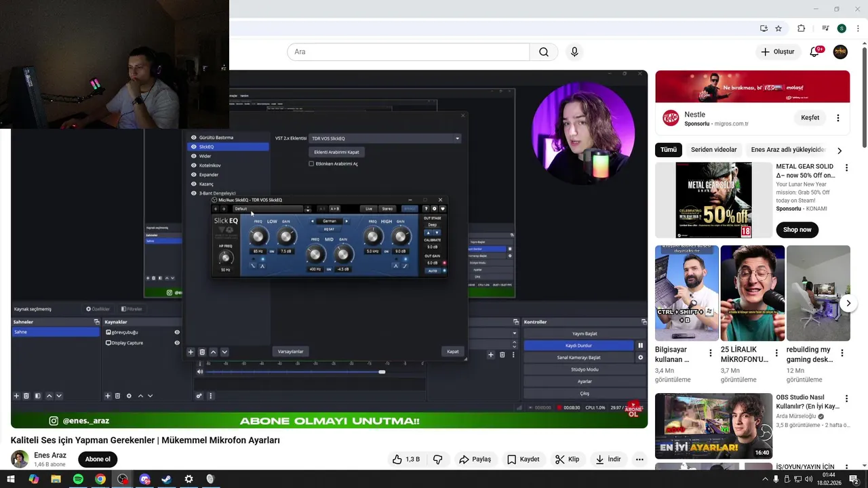Open Spotify from the taskbar
868x488 pixels.
click(78, 479)
